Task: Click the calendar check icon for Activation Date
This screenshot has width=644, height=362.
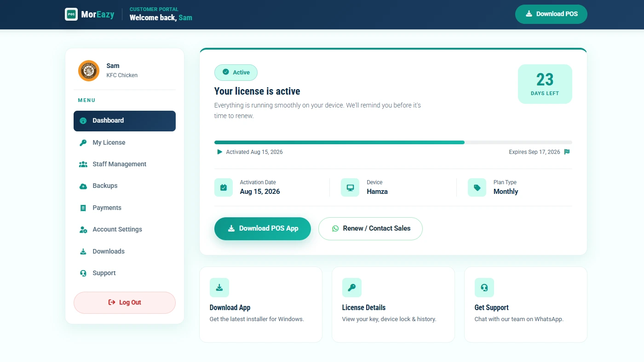Action: (x=224, y=187)
